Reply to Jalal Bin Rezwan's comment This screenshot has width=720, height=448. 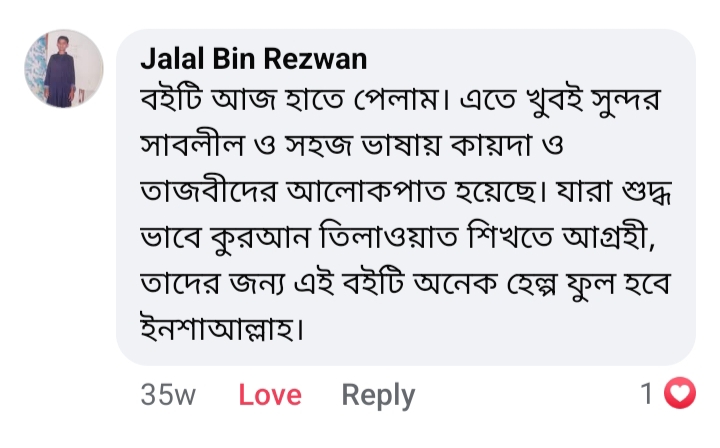(378, 395)
